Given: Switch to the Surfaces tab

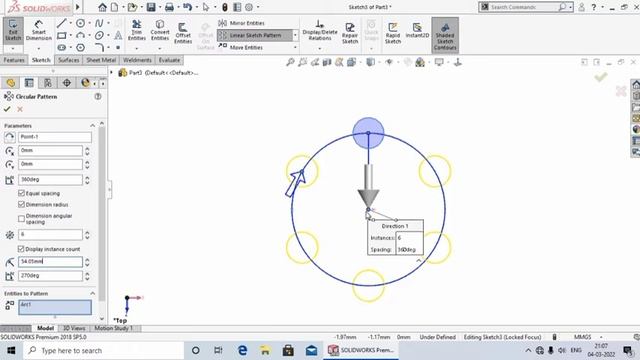Looking at the screenshot, I should click(x=68, y=60).
